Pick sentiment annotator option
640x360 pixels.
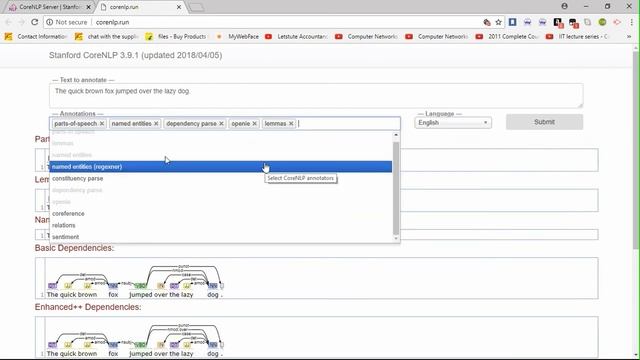click(221, 237)
